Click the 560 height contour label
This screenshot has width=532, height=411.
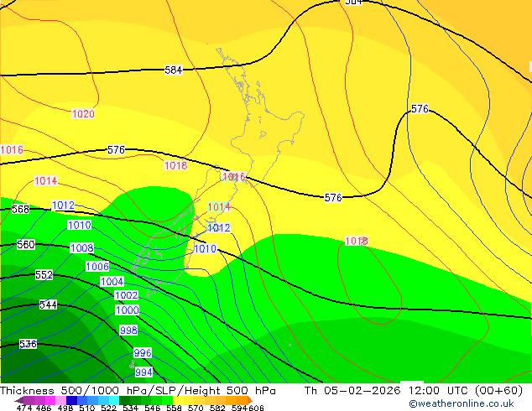[26, 244]
